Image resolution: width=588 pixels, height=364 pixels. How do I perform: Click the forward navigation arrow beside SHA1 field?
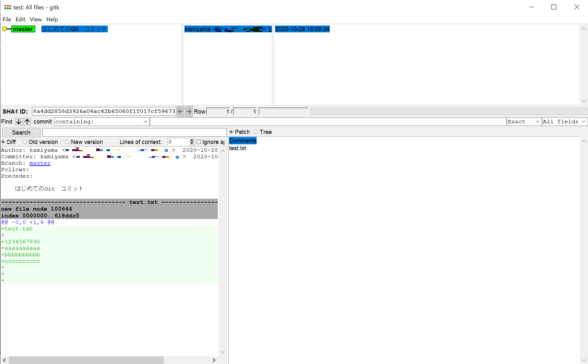point(189,111)
